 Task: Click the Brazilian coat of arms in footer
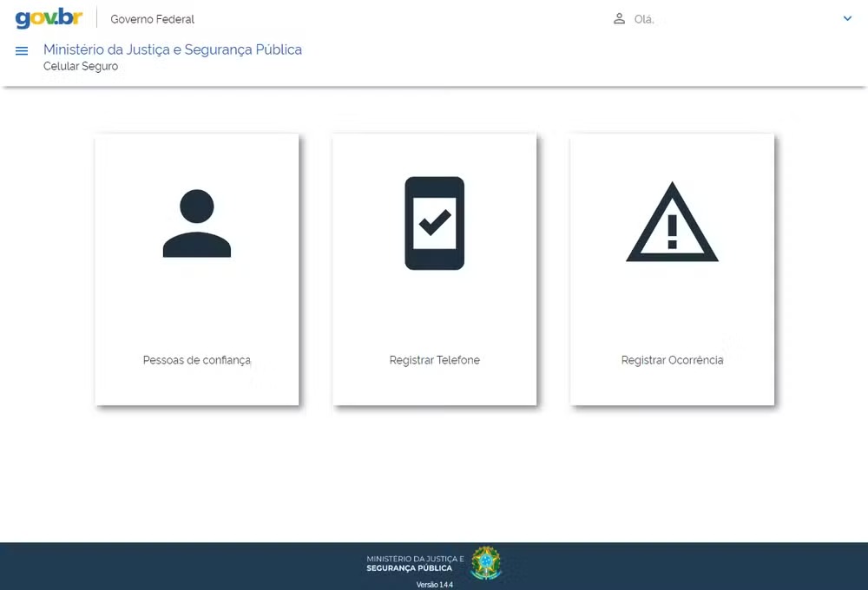(486, 563)
